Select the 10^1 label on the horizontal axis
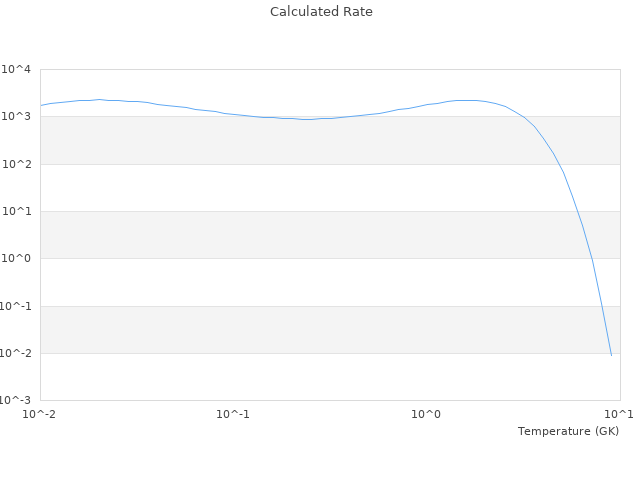The image size is (640, 480). pos(619,414)
